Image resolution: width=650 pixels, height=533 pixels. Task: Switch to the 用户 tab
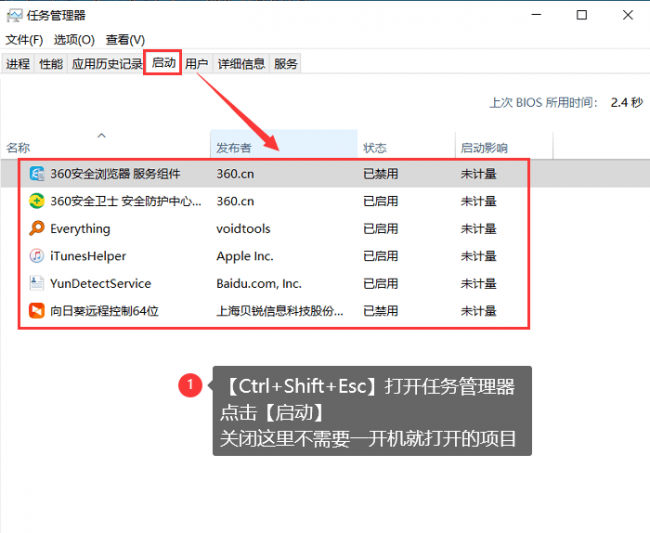click(x=196, y=64)
